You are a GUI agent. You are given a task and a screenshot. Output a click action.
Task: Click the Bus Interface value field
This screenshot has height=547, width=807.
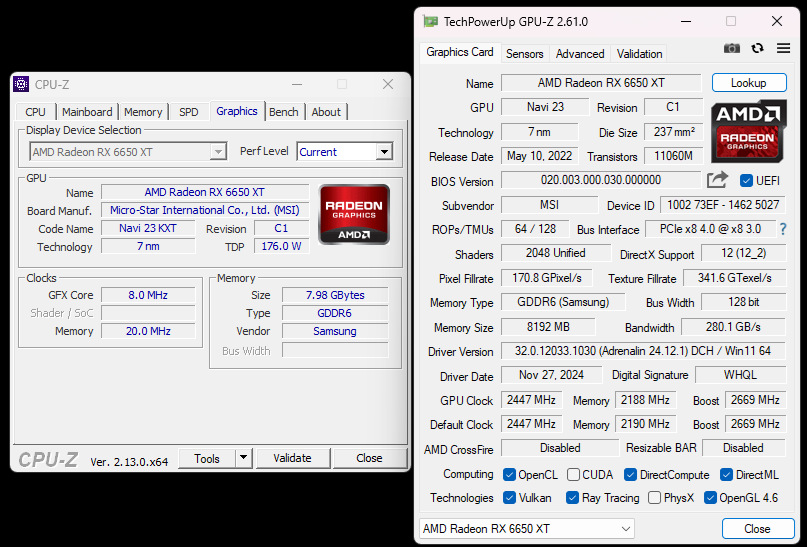coord(710,229)
